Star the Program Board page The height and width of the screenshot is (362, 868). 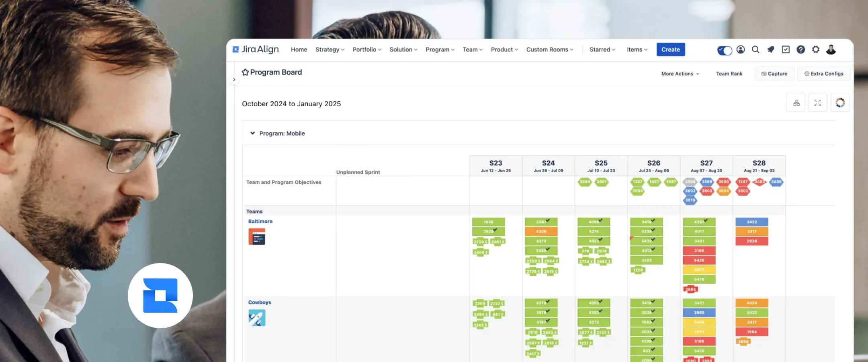click(x=246, y=72)
